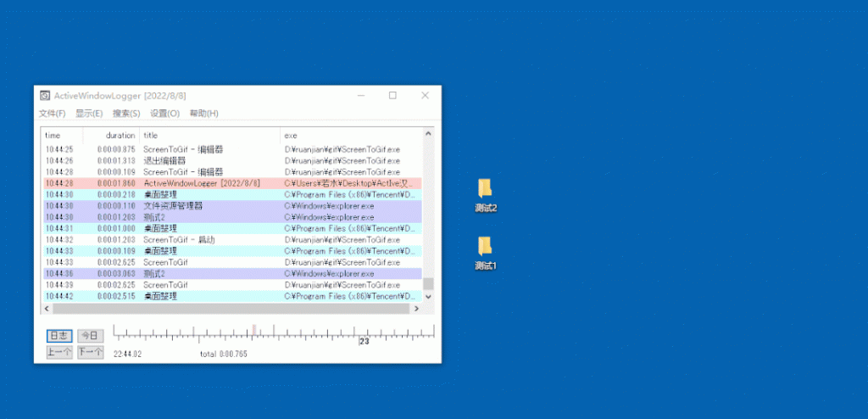
Task: Open the 文件(F) menu
Action: 52,113
